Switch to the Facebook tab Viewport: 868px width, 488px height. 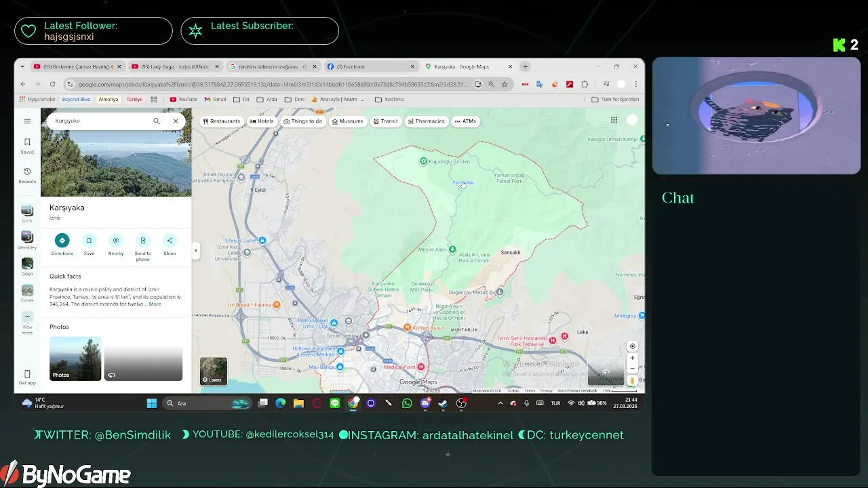click(x=370, y=66)
